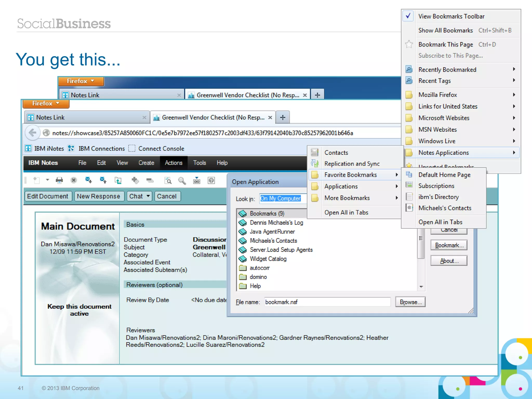
Task: Expand Notes Applications submenu
Action: coord(462,152)
